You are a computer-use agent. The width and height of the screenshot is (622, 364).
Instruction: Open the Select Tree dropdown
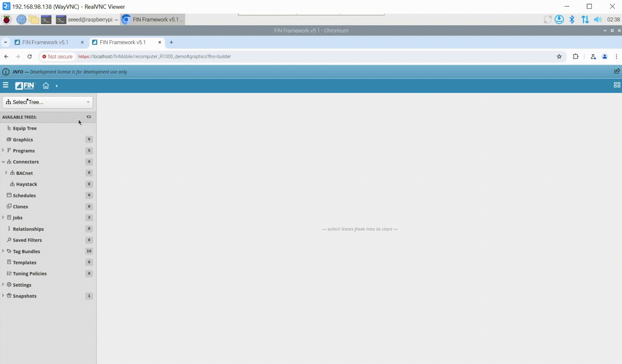[x=47, y=102]
